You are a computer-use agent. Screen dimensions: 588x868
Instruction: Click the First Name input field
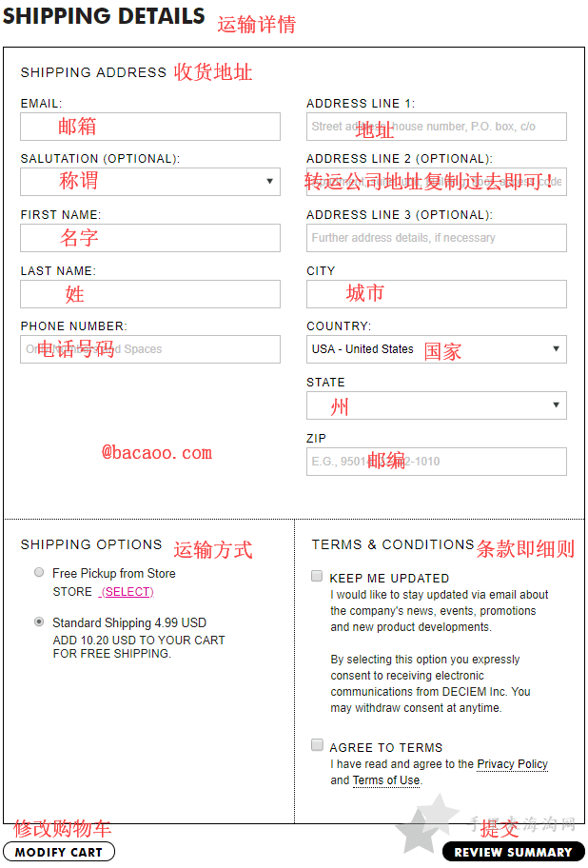click(150, 238)
